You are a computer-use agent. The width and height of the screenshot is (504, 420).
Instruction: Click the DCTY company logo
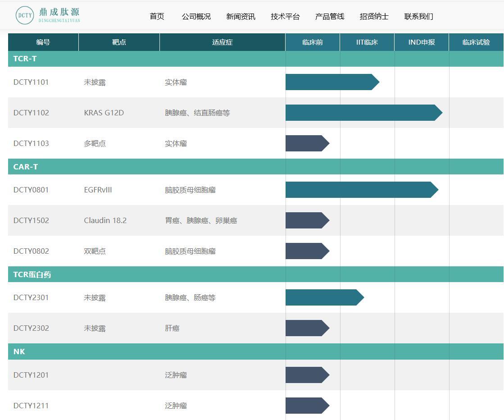coord(48,15)
